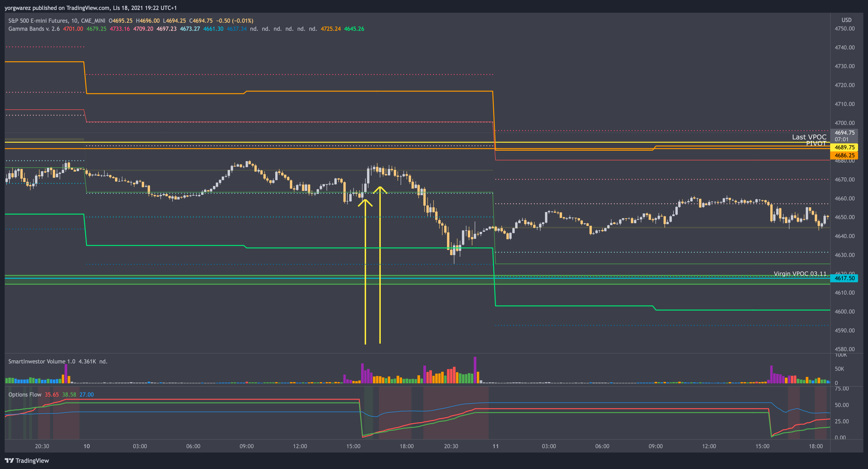The width and height of the screenshot is (868, 469).
Task: Click the 07:01 countdown under price label
Action: pyautogui.click(x=841, y=139)
